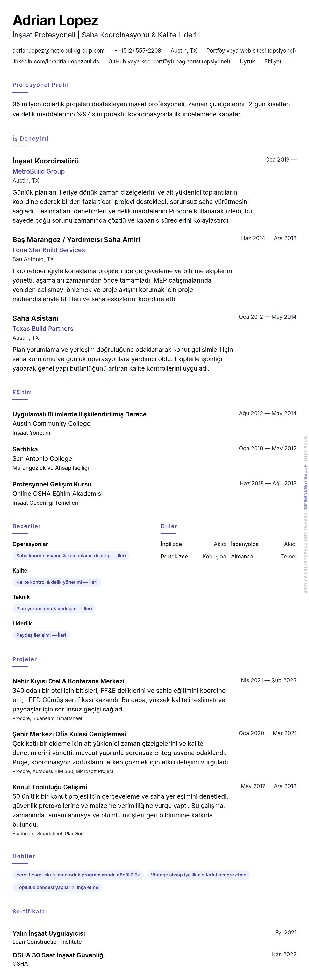Click the Portföy veya web sitesi text
Image resolution: width=309 pixels, height=980 pixels.
(x=251, y=51)
